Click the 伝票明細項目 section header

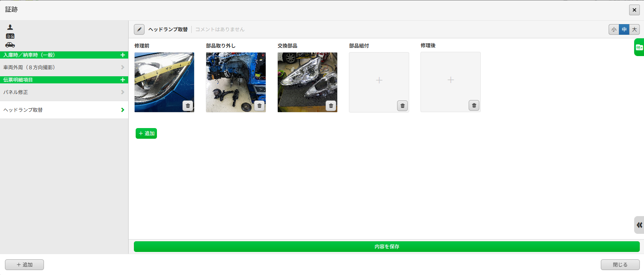point(64,80)
